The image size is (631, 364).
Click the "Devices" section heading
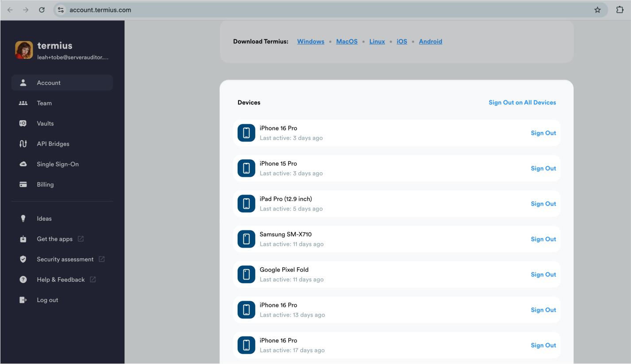pos(249,103)
